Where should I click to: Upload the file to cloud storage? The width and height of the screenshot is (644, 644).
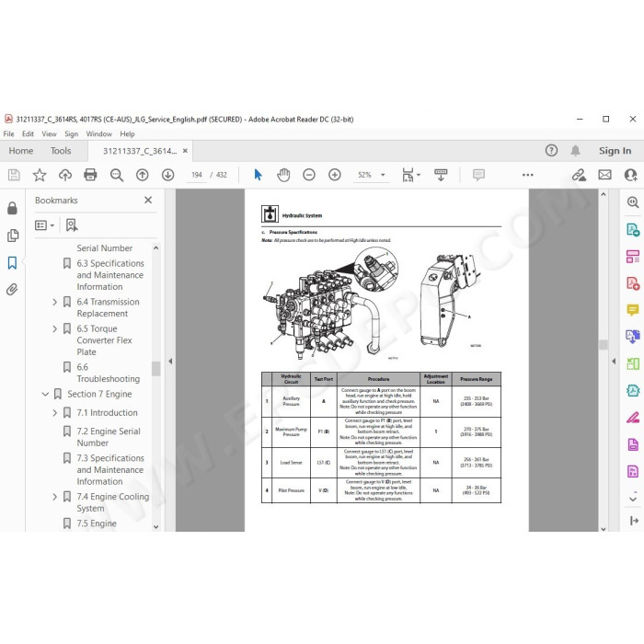[65, 175]
